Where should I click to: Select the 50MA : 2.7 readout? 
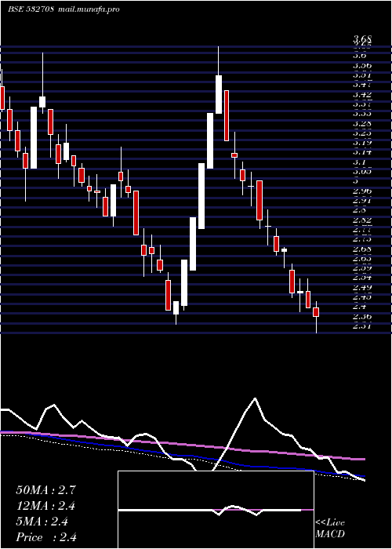(x=45, y=490)
